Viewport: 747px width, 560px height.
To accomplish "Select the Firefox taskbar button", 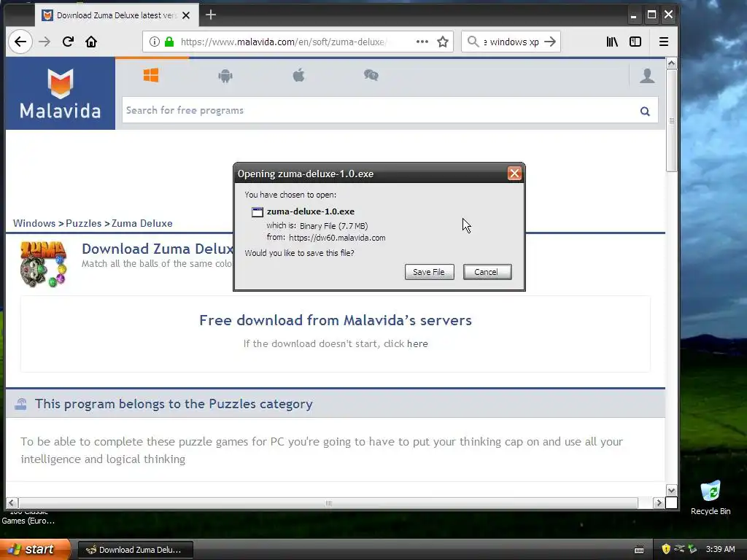I will 135,550.
